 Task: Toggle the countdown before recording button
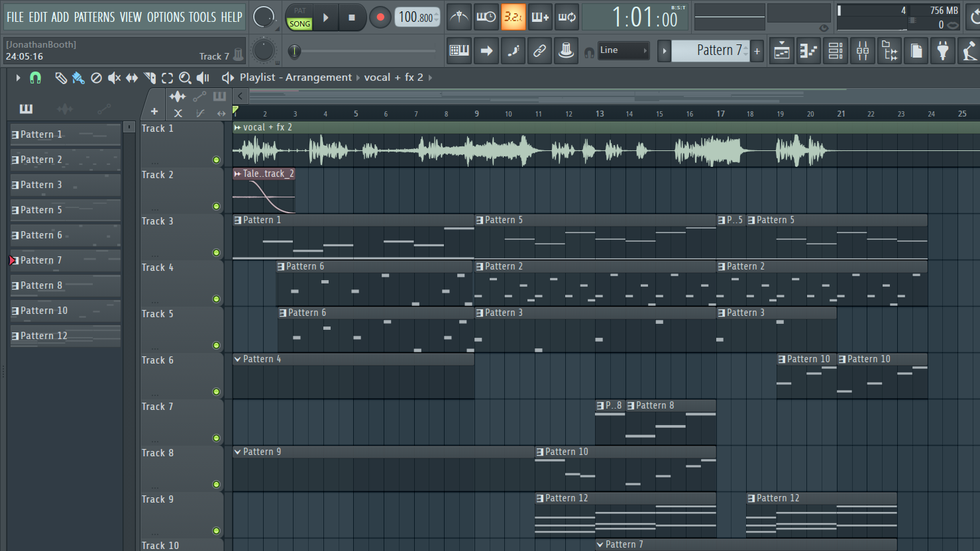pyautogui.click(x=513, y=17)
